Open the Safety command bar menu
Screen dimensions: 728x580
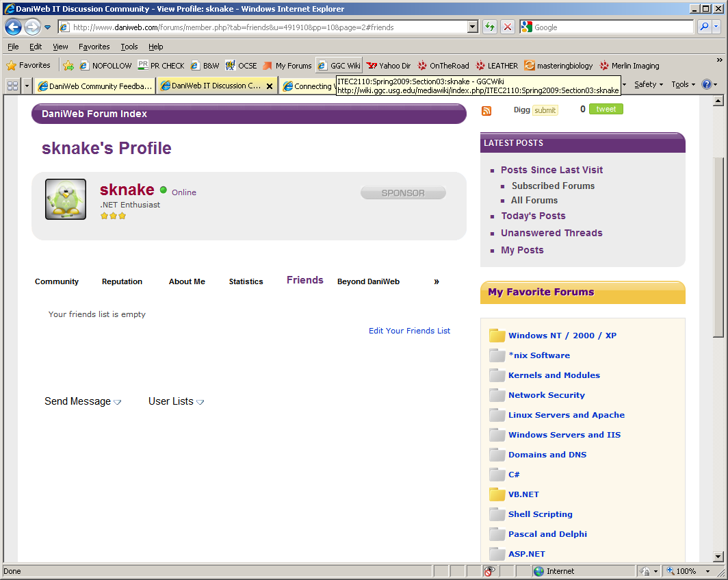(649, 84)
